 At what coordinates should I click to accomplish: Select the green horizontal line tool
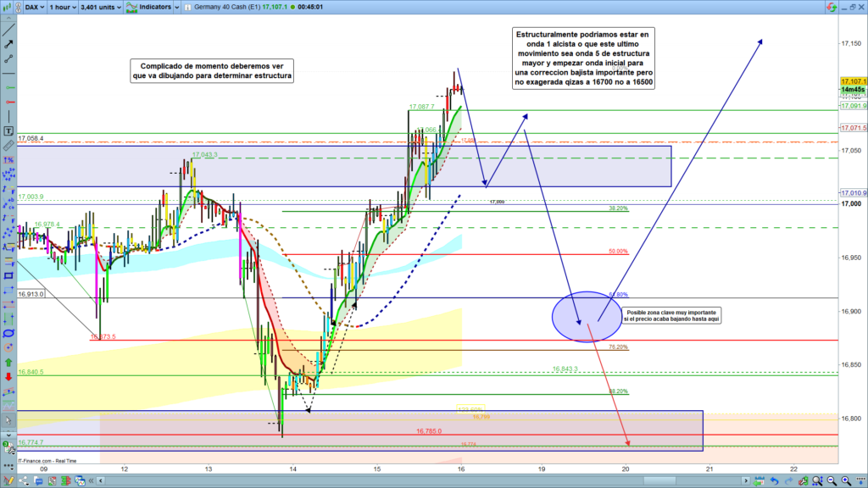click(8, 88)
